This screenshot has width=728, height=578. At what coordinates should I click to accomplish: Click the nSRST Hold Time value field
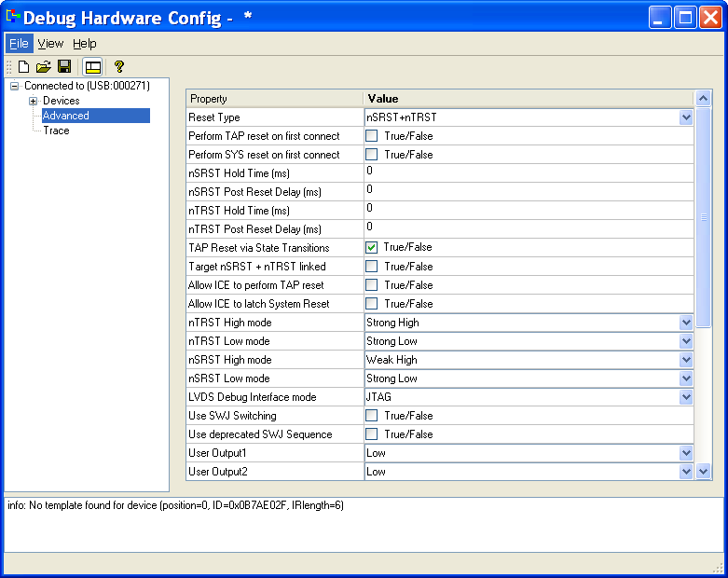tap(527, 172)
